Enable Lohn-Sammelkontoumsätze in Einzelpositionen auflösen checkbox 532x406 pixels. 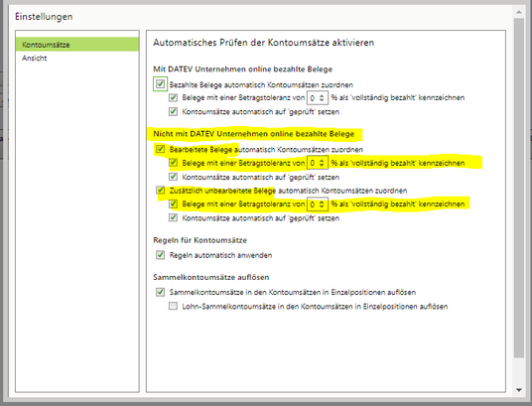173,306
